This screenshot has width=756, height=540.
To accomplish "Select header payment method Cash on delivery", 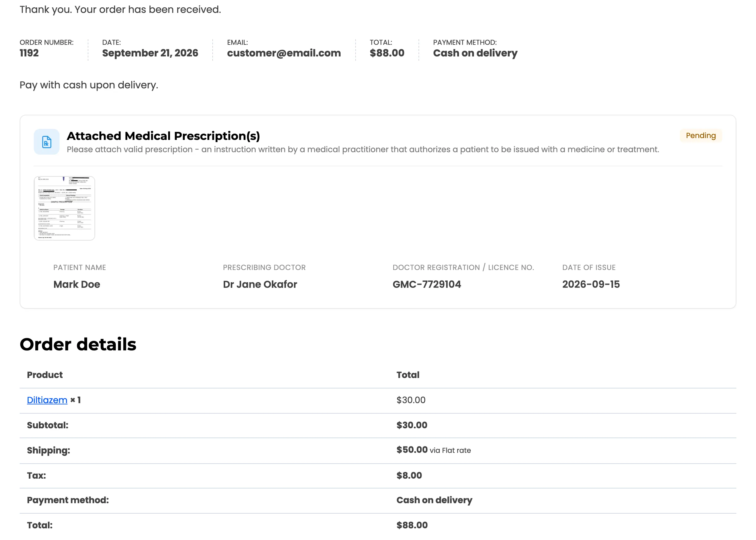I will pyautogui.click(x=475, y=53).
